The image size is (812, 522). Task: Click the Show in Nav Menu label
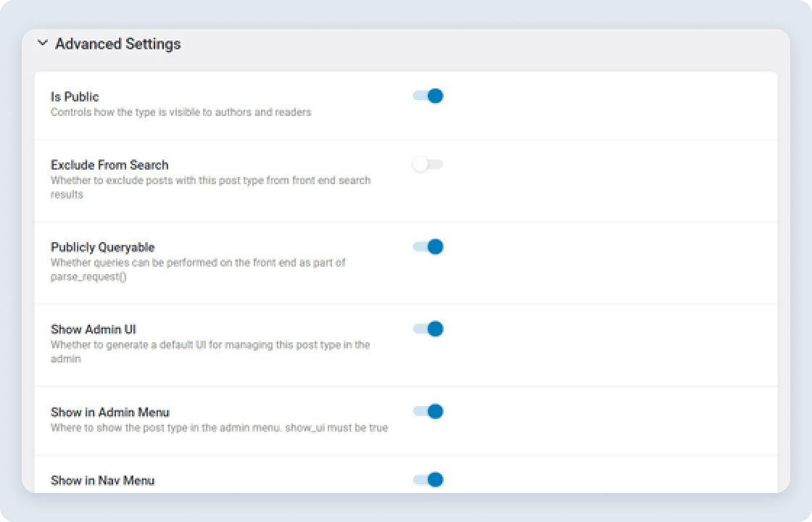coord(102,481)
